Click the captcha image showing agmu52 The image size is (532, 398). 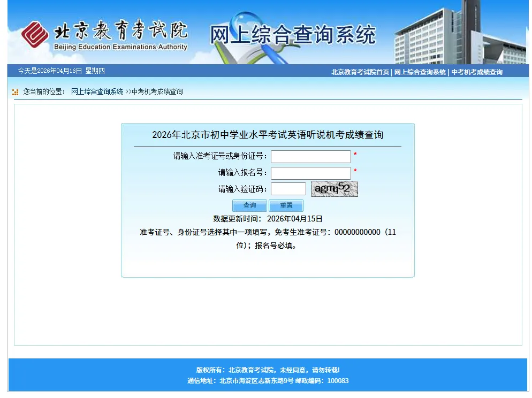(335, 188)
